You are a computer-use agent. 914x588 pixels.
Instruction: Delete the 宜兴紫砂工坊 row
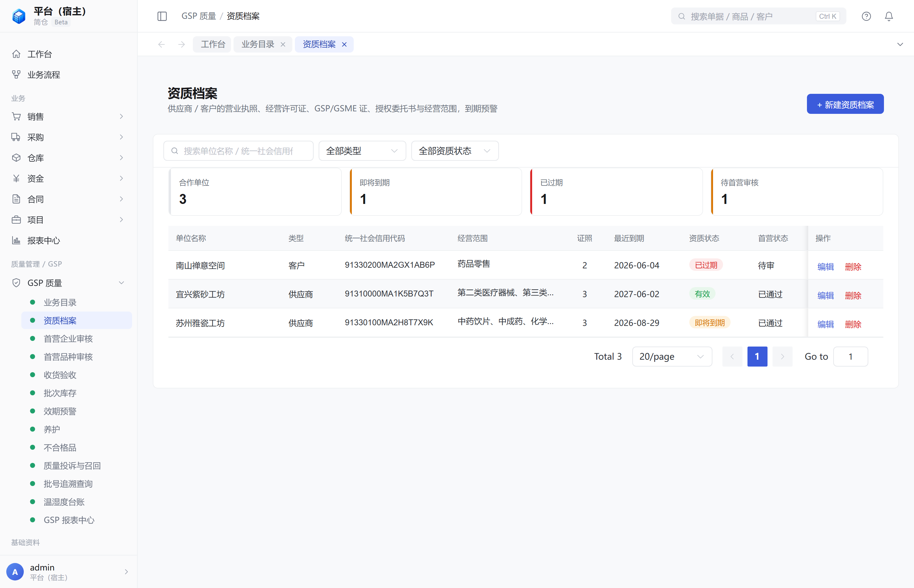(853, 295)
